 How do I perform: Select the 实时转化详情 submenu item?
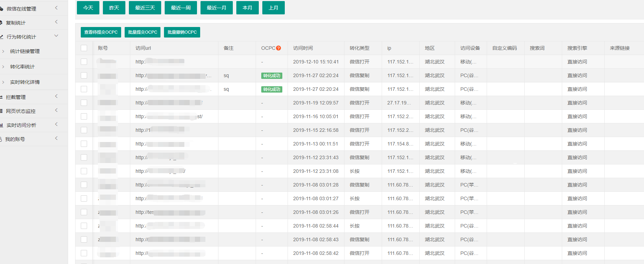tap(25, 82)
